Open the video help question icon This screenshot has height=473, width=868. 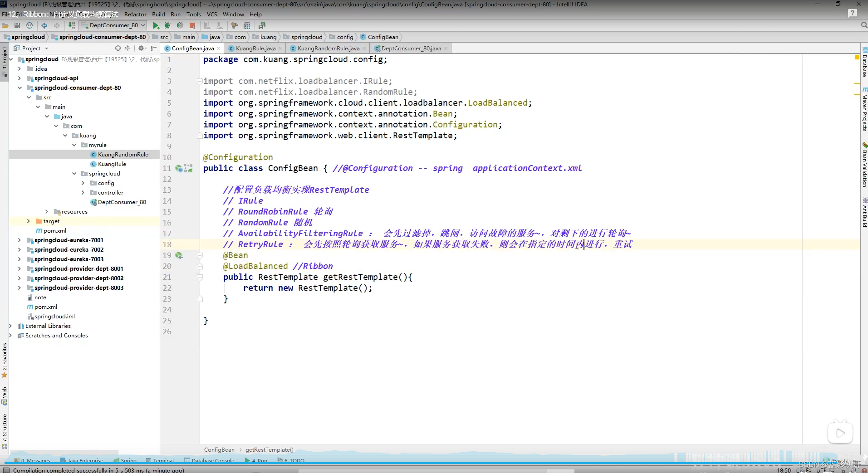pos(853,14)
